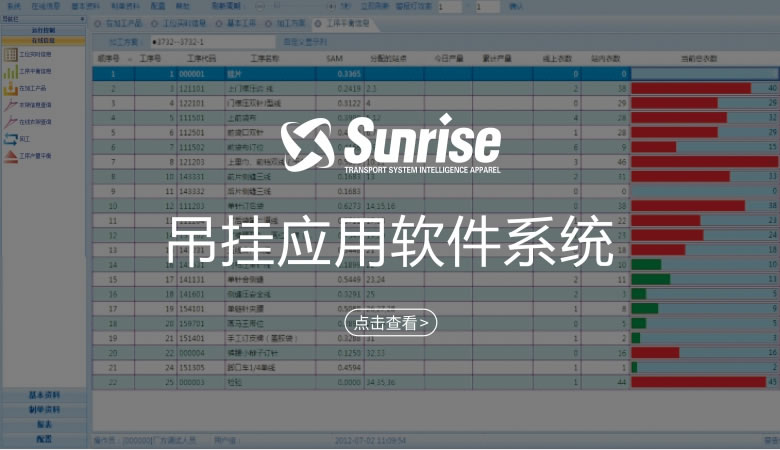Click the fourth sidebar hanger icon
The height and width of the screenshot is (450, 780).
point(11,106)
